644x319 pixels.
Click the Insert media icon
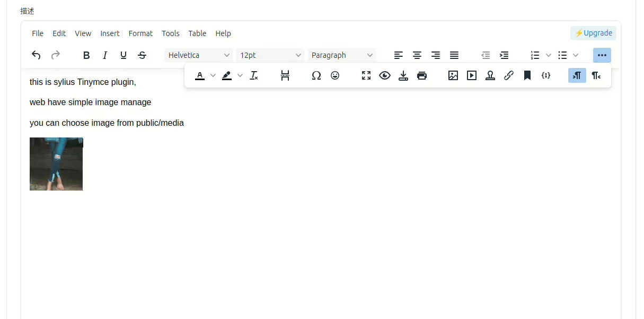tap(472, 75)
